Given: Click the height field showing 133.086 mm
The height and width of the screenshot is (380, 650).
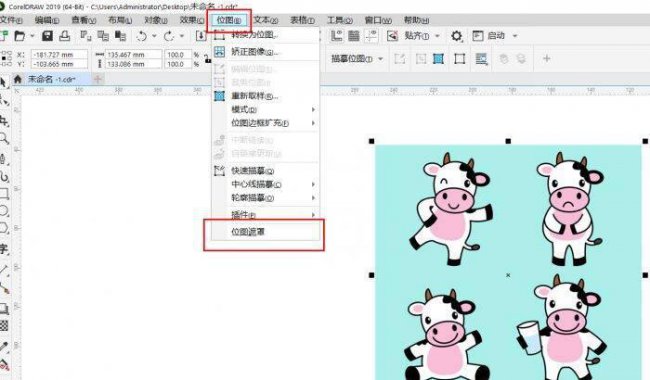Looking at the screenshot, I should pos(133,64).
